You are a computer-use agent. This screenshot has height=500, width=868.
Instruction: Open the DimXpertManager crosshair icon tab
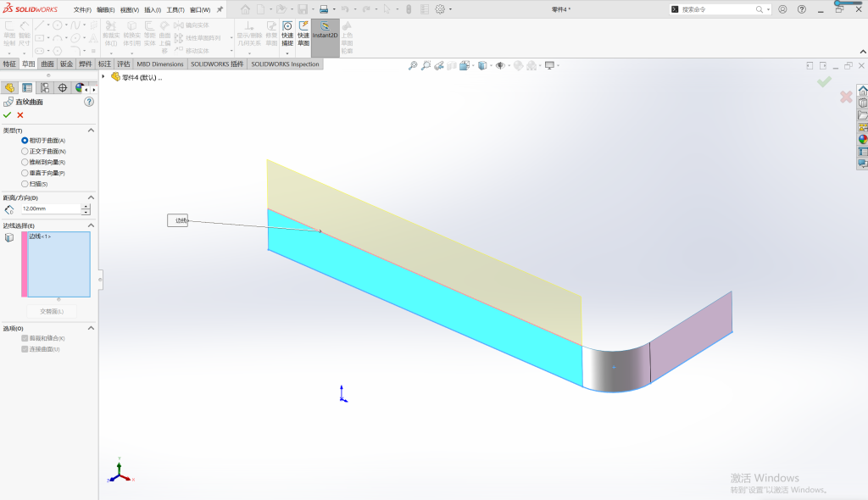63,88
